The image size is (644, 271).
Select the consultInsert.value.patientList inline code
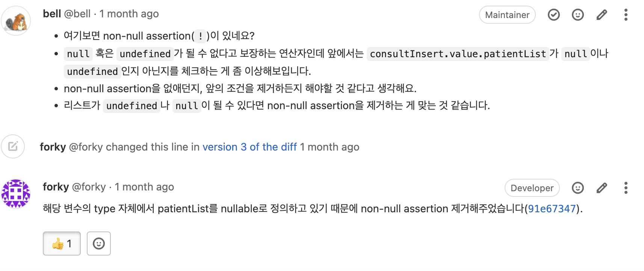click(x=458, y=54)
